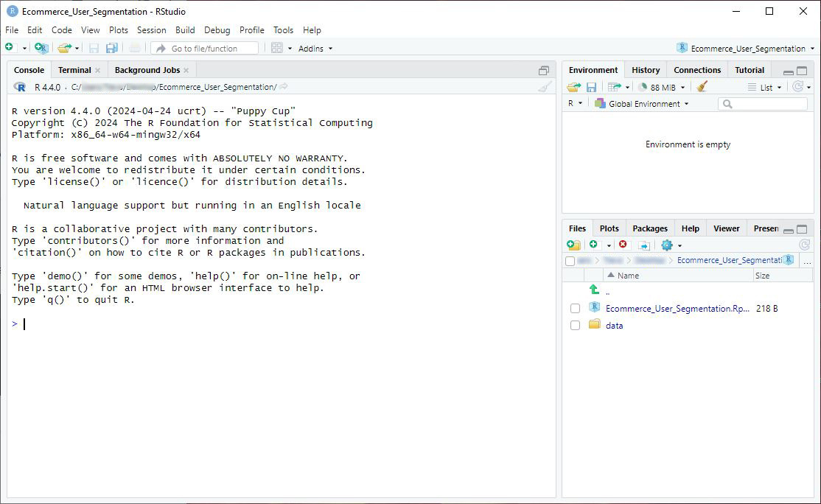Image resolution: width=821 pixels, height=504 pixels.
Task: Click the Workspace Panes grid icon
Action: [277, 48]
